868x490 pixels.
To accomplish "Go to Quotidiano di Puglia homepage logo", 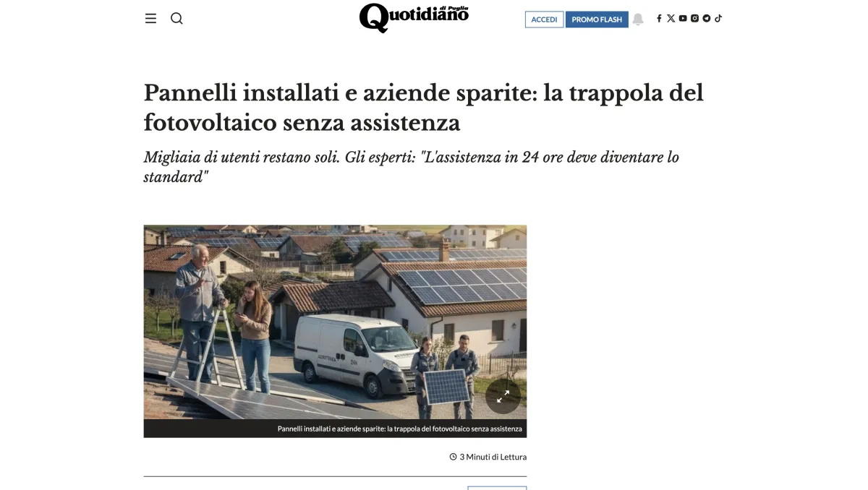I will [414, 17].
